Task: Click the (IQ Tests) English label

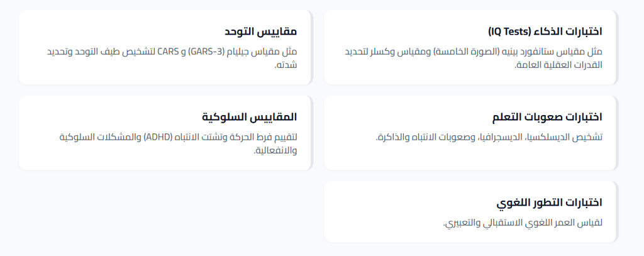Action: click(509, 31)
